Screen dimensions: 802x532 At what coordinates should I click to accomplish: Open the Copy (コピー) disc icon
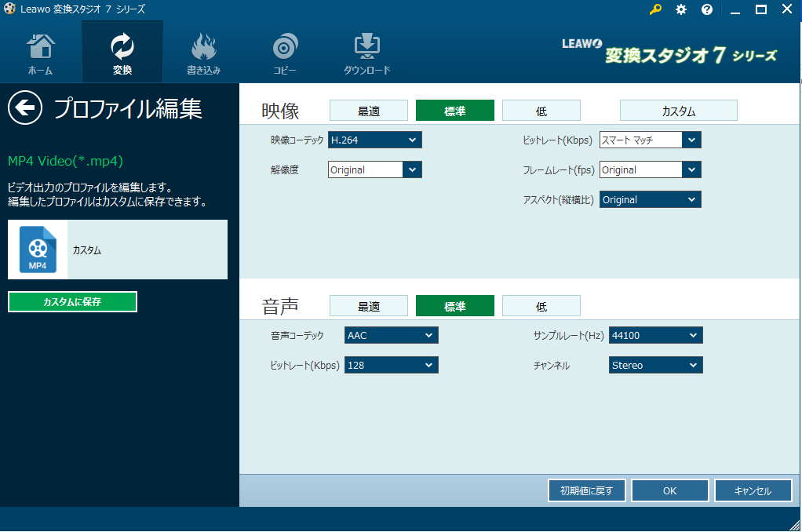(x=284, y=47)
